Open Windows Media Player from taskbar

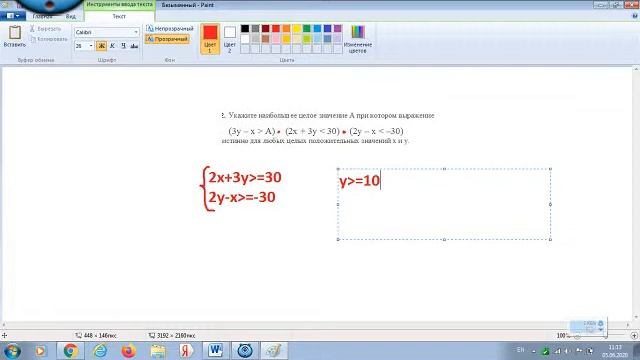[x=40, y=351]
